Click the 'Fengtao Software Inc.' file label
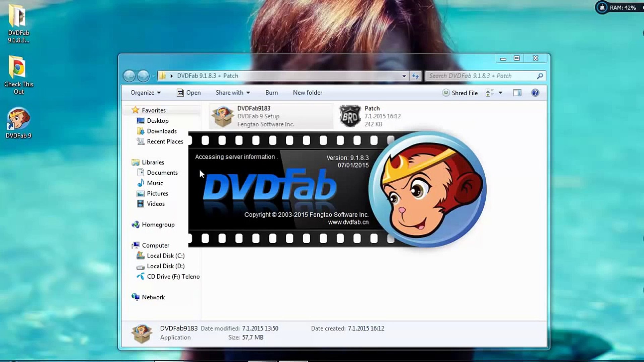 pyautogui.click(x=266, y=124)
